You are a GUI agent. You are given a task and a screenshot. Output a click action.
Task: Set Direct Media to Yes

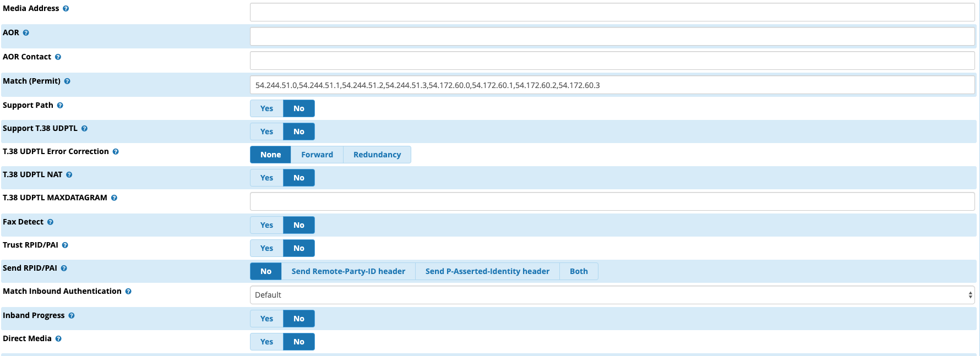[266, 342]
